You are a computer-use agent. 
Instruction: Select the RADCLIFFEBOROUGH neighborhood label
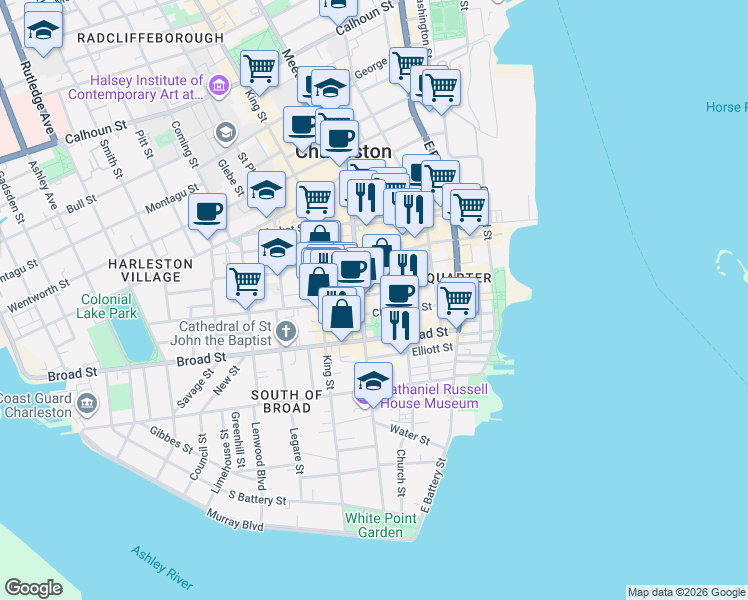(151, 38)
